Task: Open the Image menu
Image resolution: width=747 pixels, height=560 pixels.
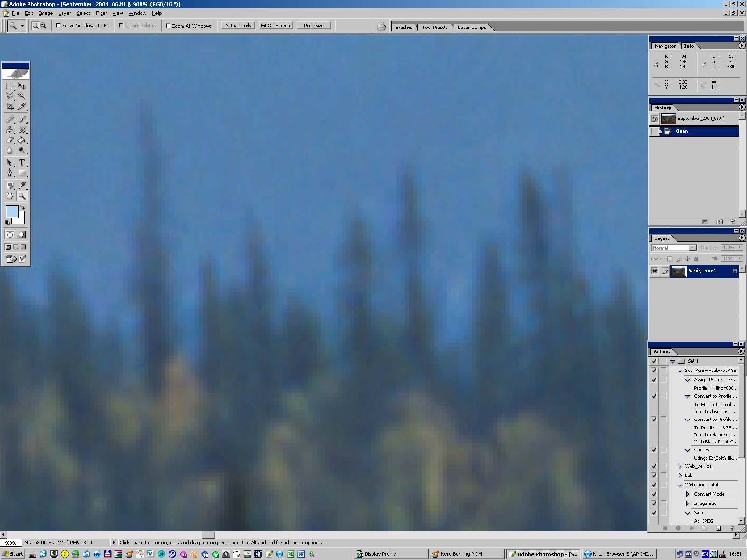Action: 46,13
